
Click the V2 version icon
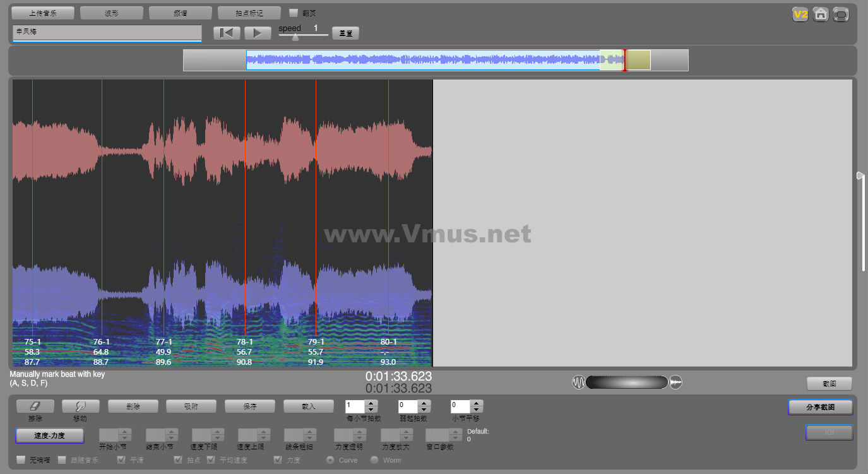pos(800,14)
